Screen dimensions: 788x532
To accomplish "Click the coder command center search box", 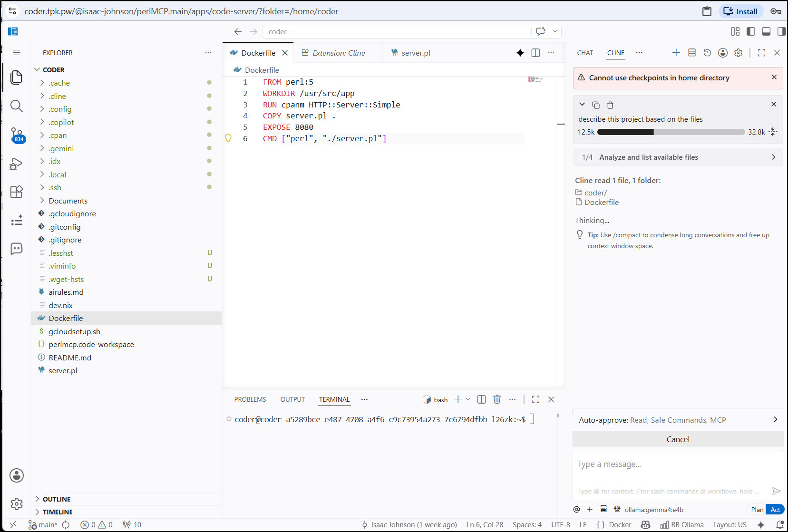I will (x=397, y=32).
